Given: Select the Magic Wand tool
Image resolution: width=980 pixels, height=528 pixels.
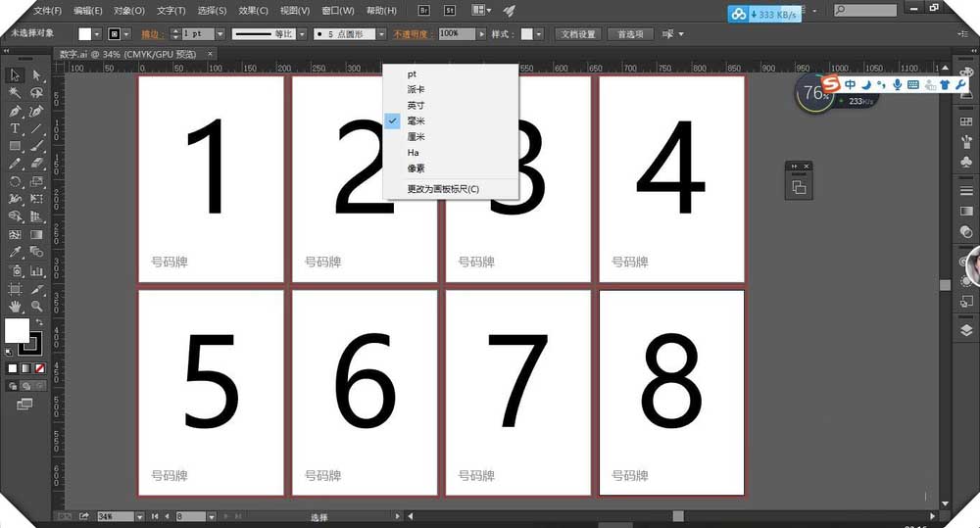Looking at the screenshot, I should click(x=15, y=93).
